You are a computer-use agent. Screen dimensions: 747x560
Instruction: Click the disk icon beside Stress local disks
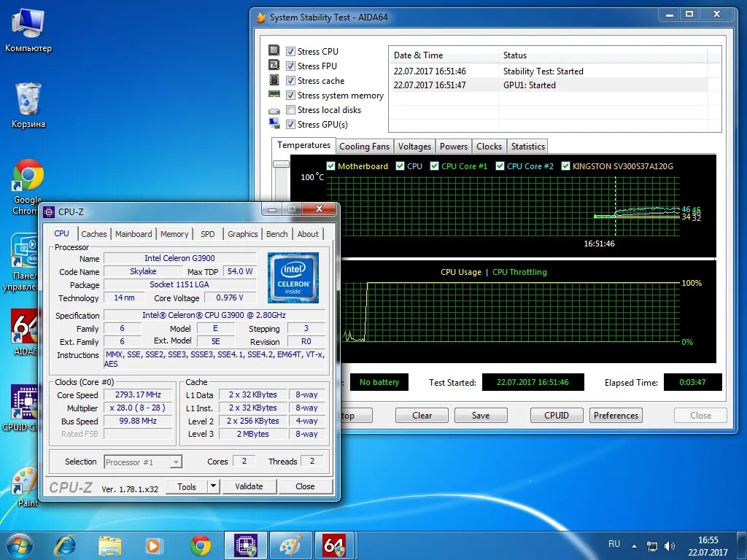pos(274,111)
